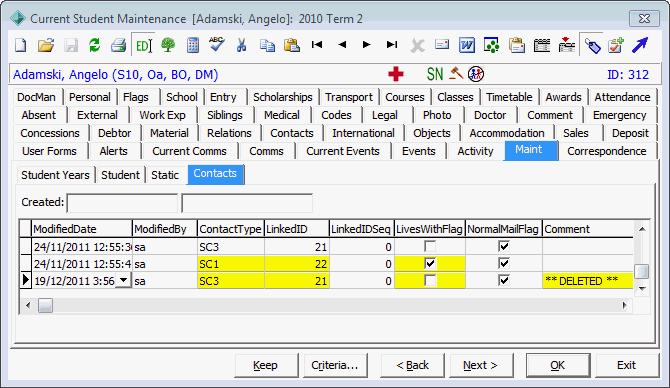Go to the previous record arrow
670x388 pixels.
[342, 44]
